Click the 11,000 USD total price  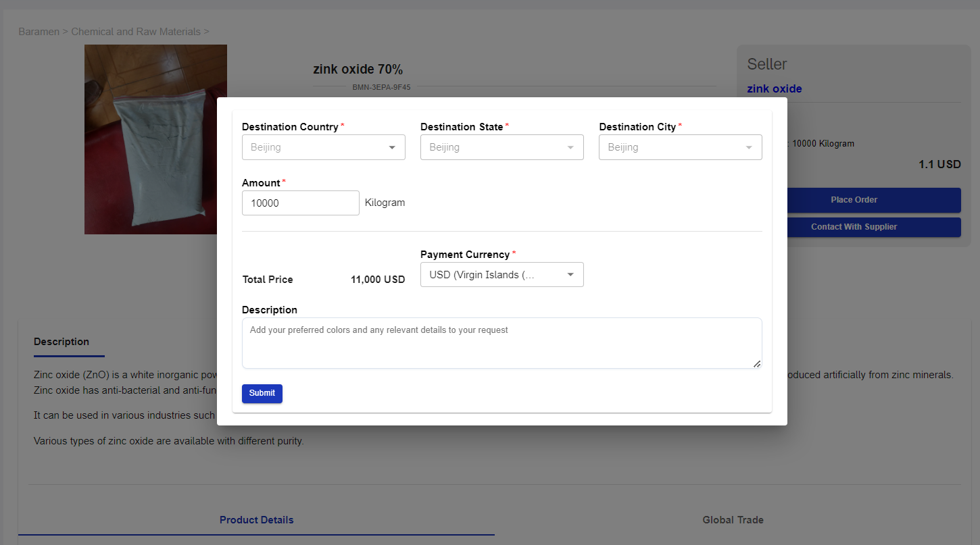pos(377,280)
